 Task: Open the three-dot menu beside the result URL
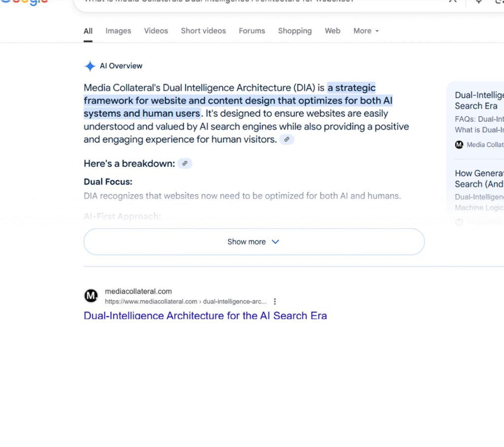pyautogui.click(x=275, y=301)
